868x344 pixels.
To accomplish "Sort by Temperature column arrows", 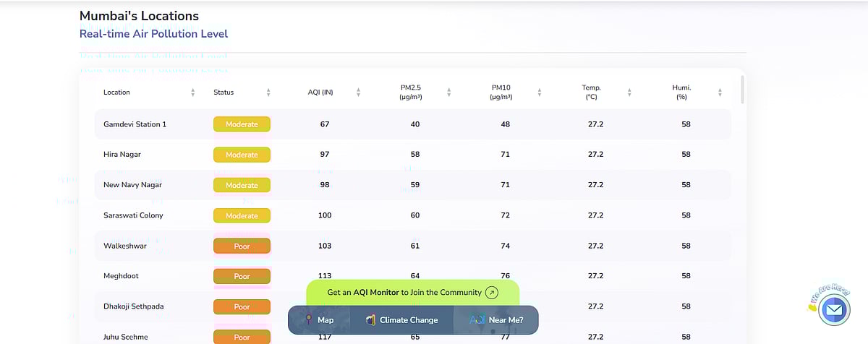I will pos(629,93).
